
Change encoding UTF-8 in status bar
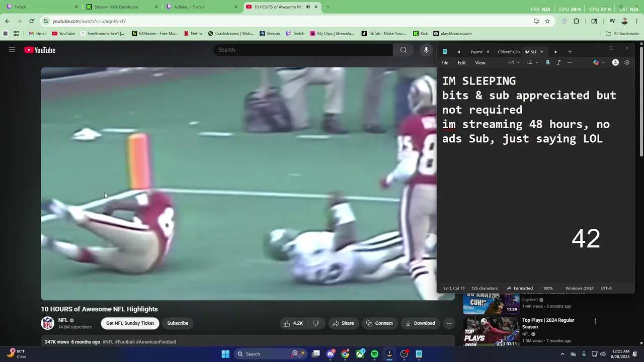pyautogui.click(x=606, y=288)
